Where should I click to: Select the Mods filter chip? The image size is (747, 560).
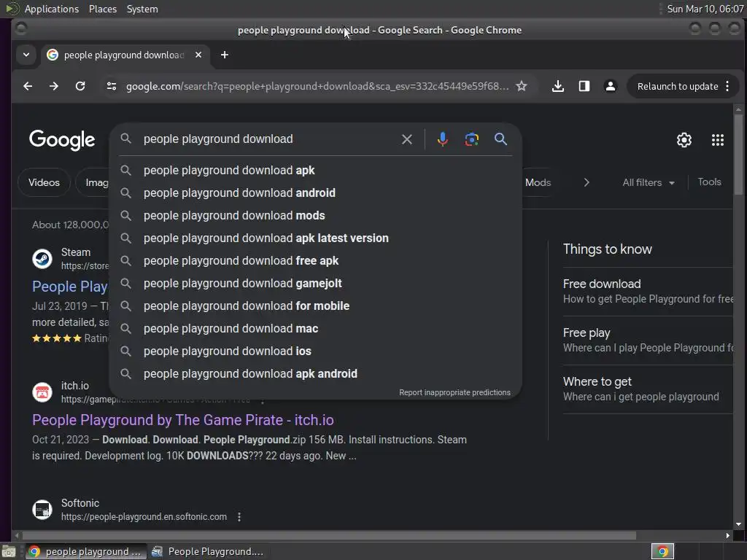pyautogui.click(x=538, y=182)
